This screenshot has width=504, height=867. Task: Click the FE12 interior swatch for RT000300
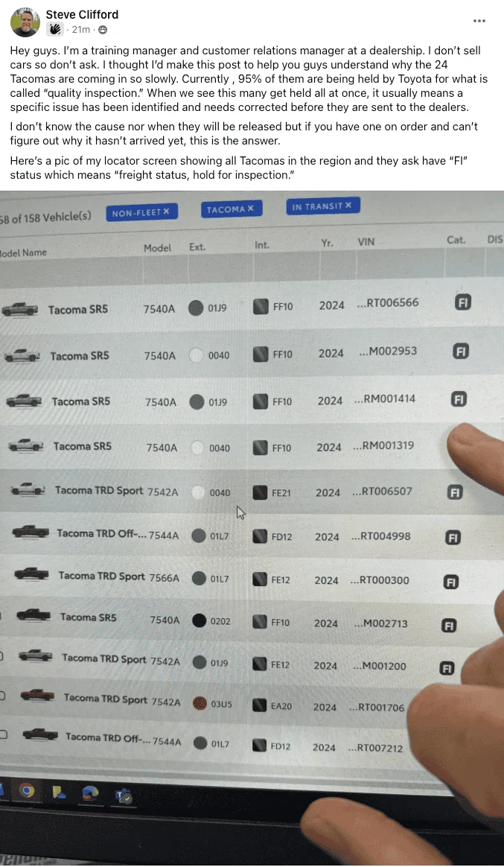pos(260,579)
